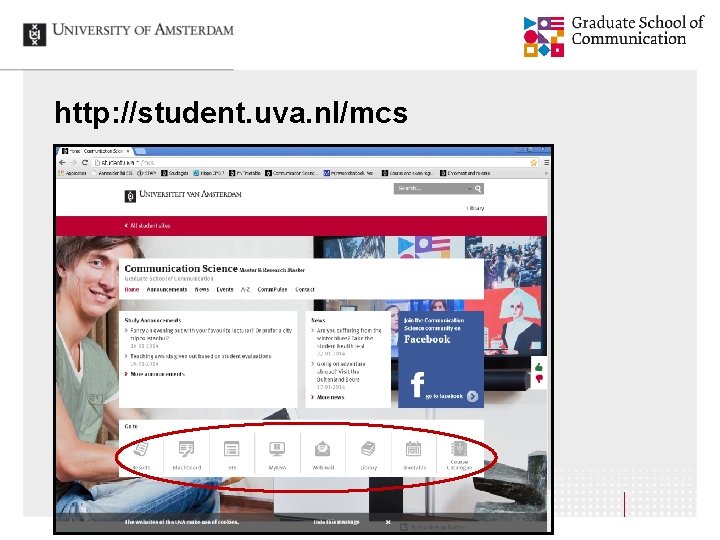The image size is (720, 540).
Task: Open the Chrome hamburger menu
Action: [x=546, y=163]
